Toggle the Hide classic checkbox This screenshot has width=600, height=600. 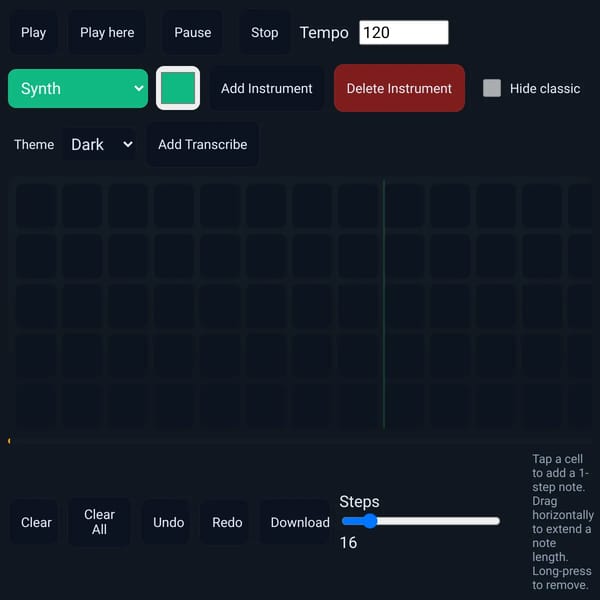(x=492, y=88)
